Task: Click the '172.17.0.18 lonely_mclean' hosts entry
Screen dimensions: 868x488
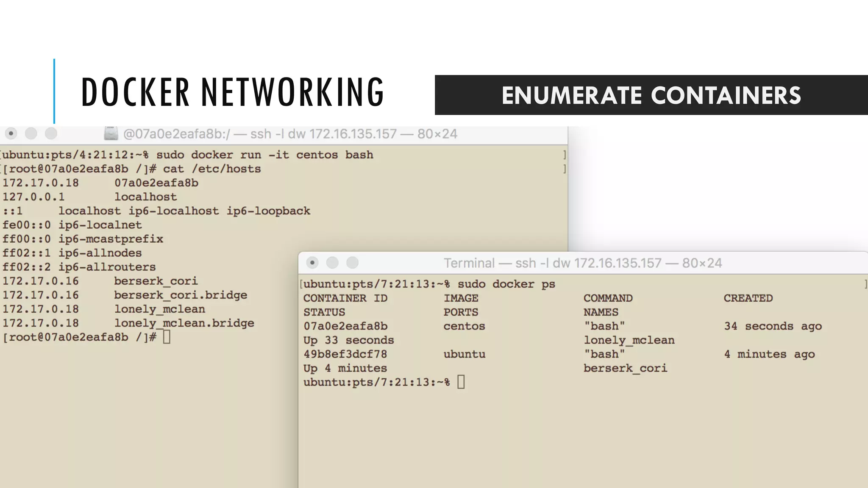Action: (x=104, y=309)
